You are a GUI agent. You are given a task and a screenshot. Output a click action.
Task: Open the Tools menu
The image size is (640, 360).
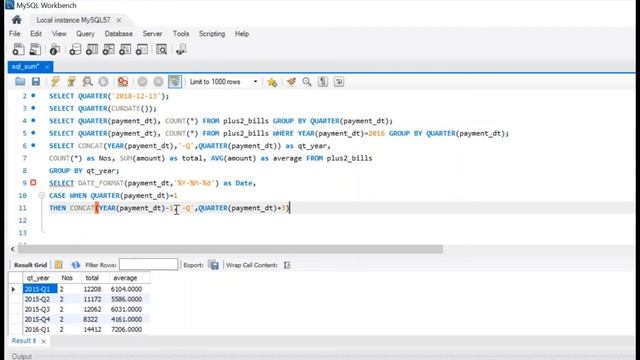[181, 34]
